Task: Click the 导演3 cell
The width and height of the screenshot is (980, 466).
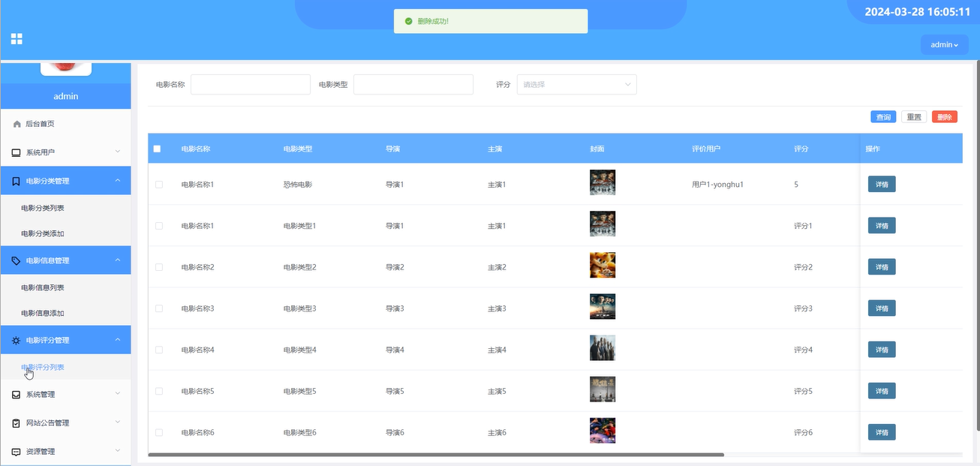Action: [395, 308]
